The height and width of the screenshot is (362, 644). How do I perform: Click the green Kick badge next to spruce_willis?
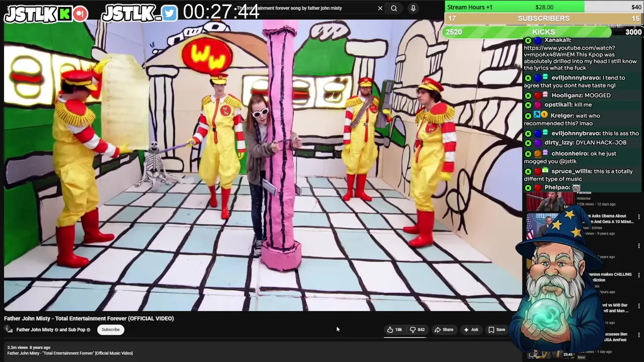coord(528,171)
